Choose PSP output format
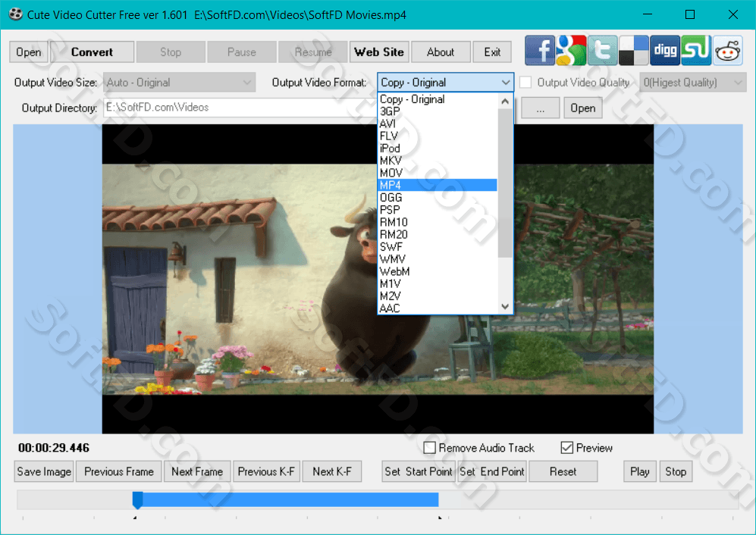This screenshot has width=756, height=535. coord(438,210)
